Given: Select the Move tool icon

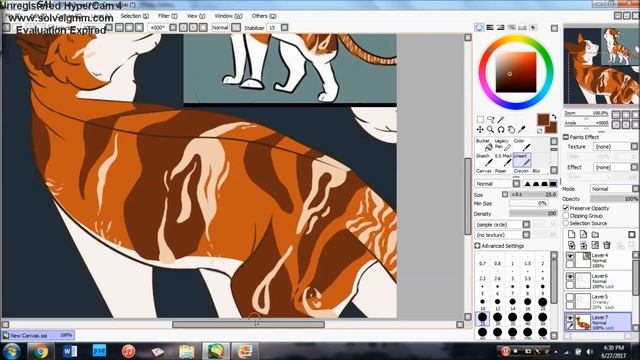Looking at the screenshot, I should pos(480,129).
